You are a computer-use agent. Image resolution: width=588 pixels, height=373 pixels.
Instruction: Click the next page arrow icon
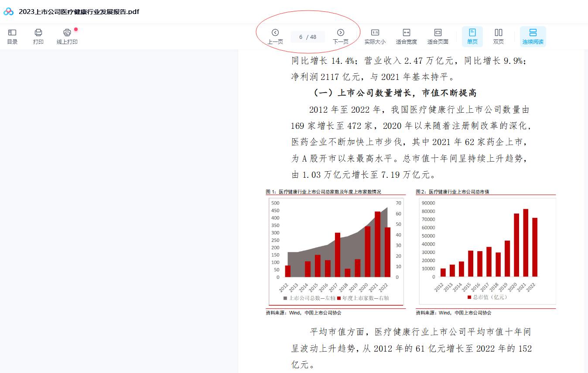pos(341,32)
